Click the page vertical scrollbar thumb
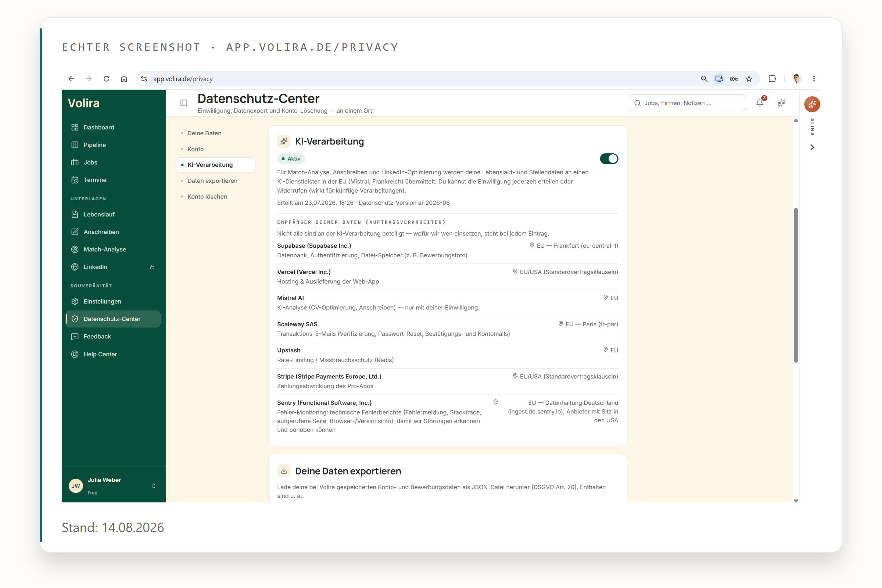The height and width of the screenshot is (588, 882). (x=796, y=285)
